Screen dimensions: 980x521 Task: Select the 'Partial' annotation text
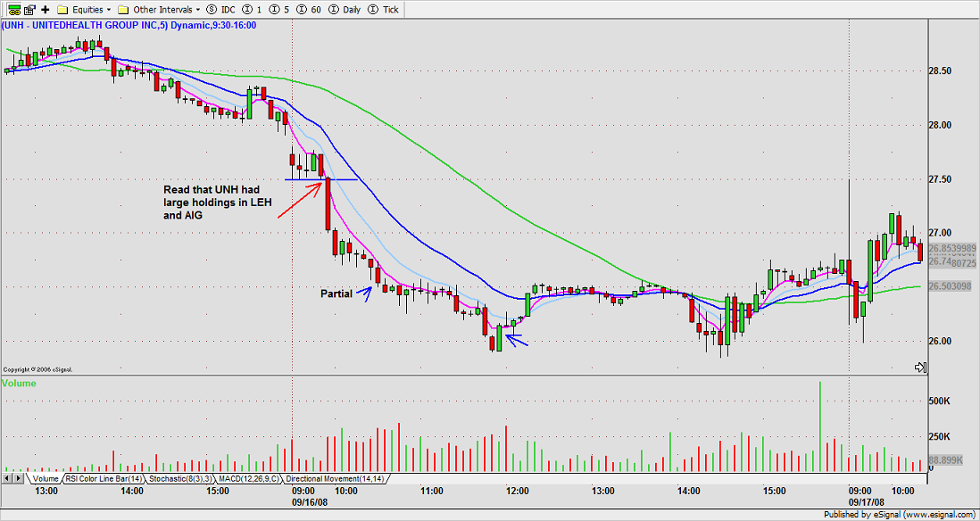pos(336,293)
